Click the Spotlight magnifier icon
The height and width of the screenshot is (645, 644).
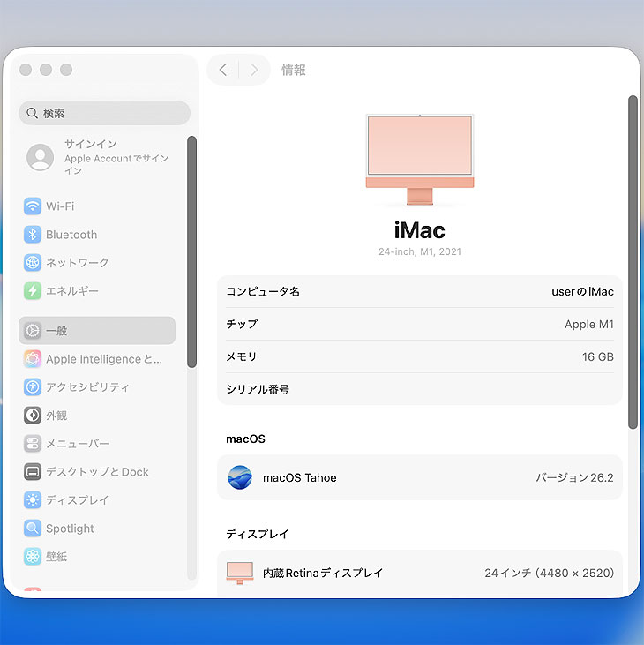[33, 529]
